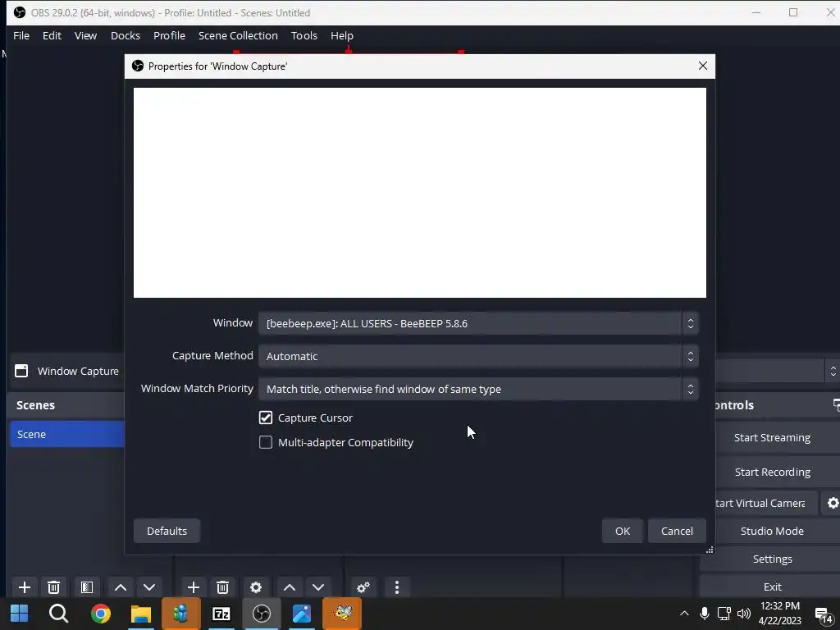The image size is (840, 630).
Task: Open File menu
Action: click(x=21, y=35)
